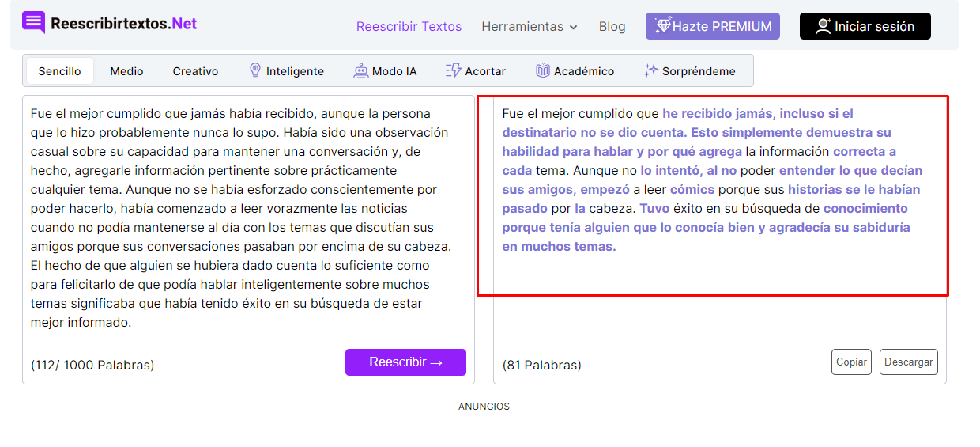980x447 pixels.
Task: Click the robot icon for Modo IA
Action: click(361, 70)
